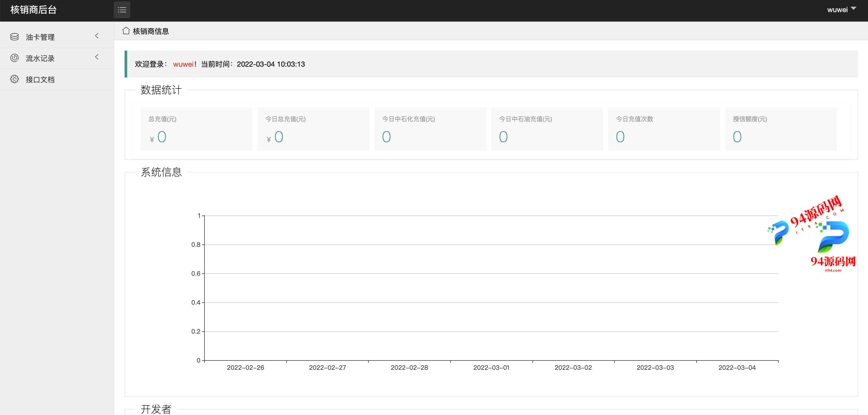Open 接口文档 menu item

(x=57, y=80)
